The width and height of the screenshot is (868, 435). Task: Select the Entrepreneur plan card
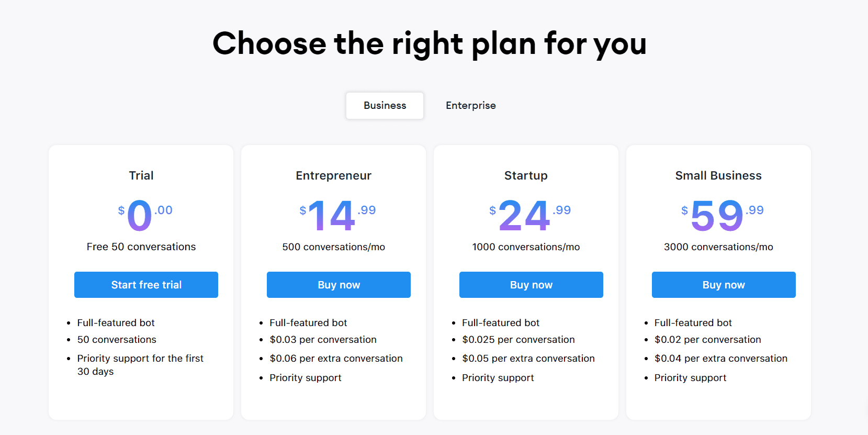pos(333,403)
